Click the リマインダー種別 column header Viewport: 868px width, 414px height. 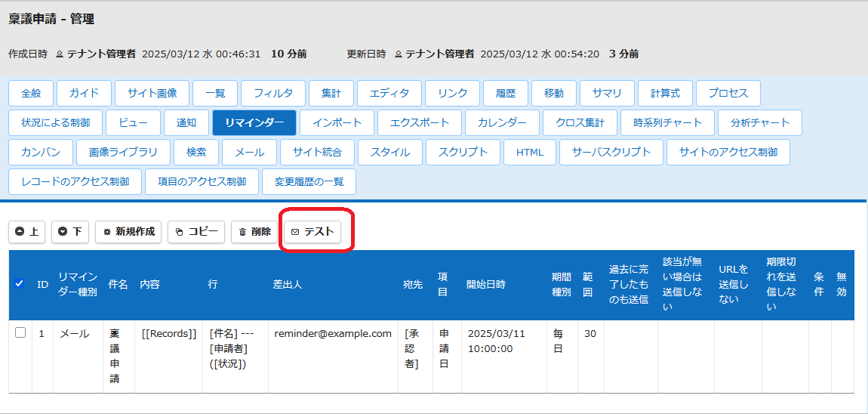pyautogui.click(x=78, y=284)
